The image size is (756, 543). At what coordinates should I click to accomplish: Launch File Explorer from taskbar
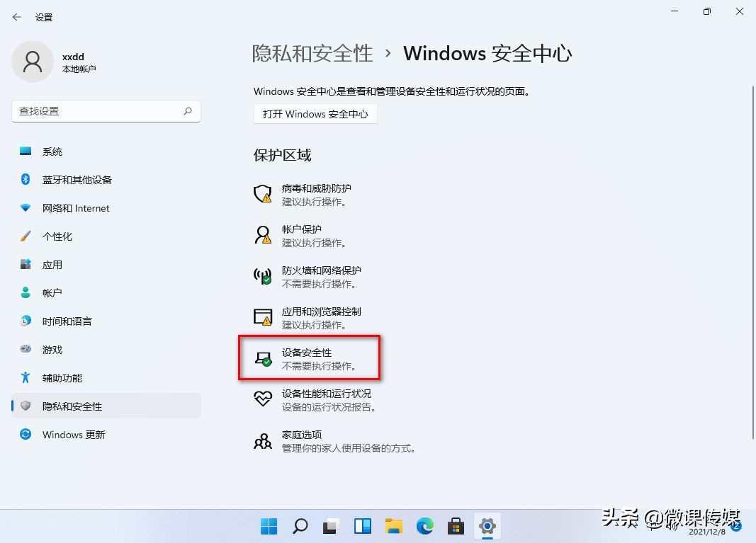[x=393, y=526]
